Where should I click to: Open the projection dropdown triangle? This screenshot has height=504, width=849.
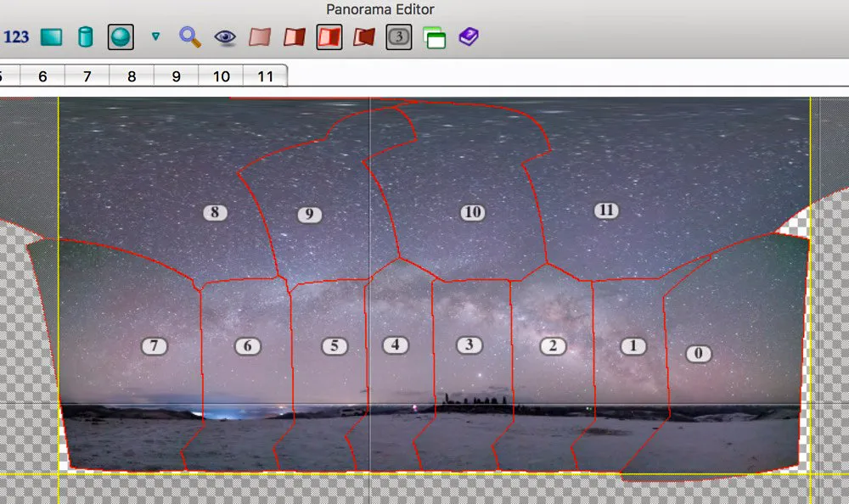(x=156, y=36)
